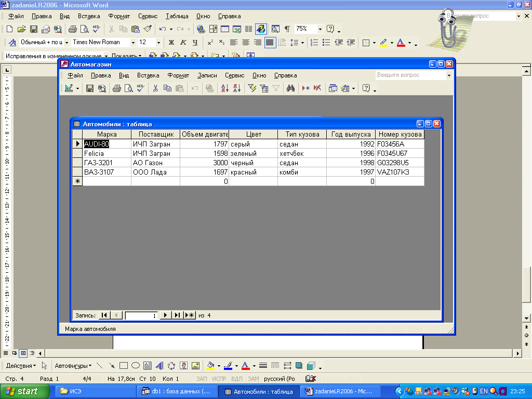Screen dimensions: 532x399
Task: Open Справка menu in Word
Action: pyautogui.click(x=229, y=16)
